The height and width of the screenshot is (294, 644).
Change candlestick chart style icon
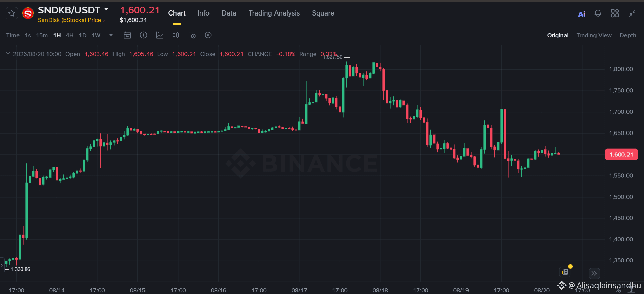click(x=176, y=35)
